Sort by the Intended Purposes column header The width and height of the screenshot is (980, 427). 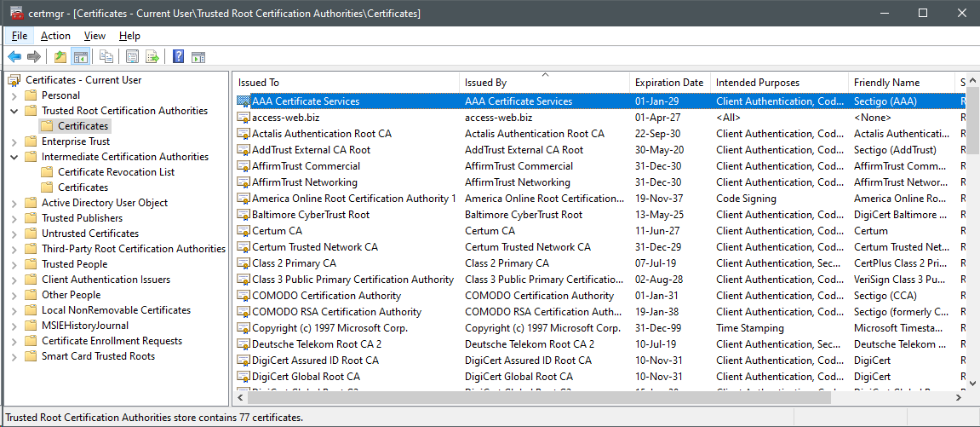[779, 83]
